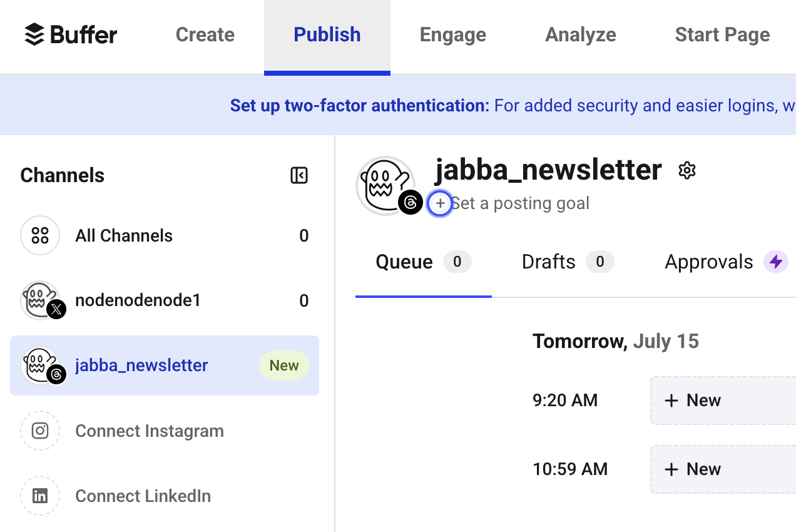Viewport: 796px width, 532px height.
Task: Choose Connect LinkedIn
Action: pyautogui.click(x=143, y=496)
